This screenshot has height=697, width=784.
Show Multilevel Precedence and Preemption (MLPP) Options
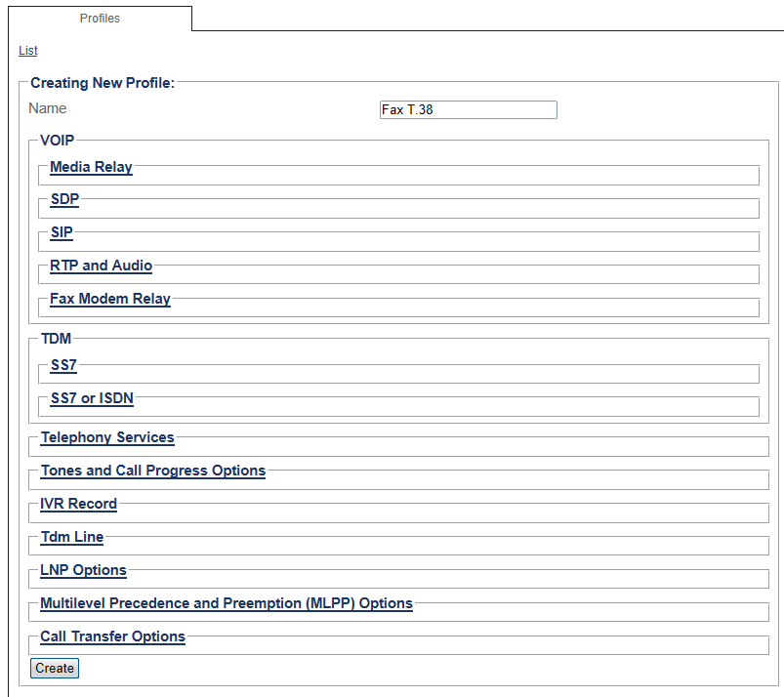click(x=226, y=603)
